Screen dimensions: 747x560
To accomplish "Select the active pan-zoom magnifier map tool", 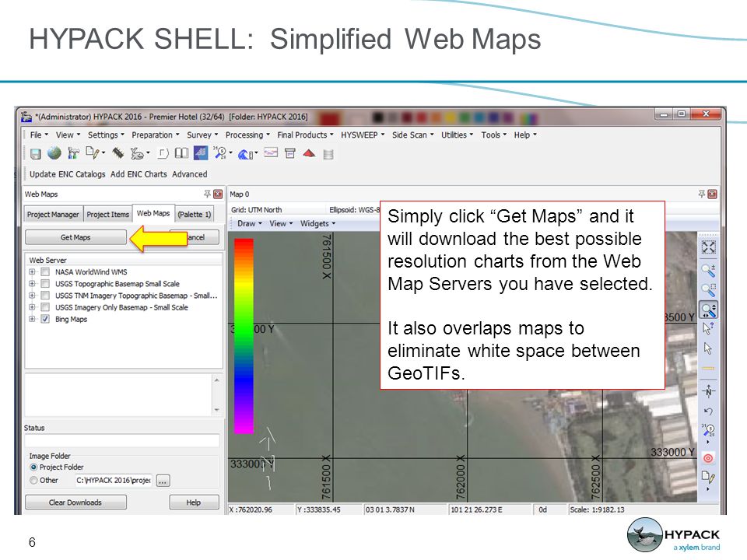I will coord(708,310).
